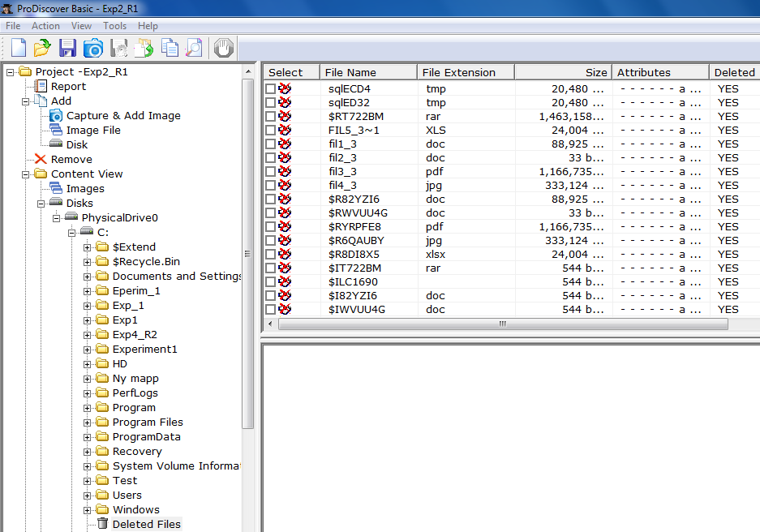Mark the $RYRPFE8 pdf checkbox

pos(270,227)
